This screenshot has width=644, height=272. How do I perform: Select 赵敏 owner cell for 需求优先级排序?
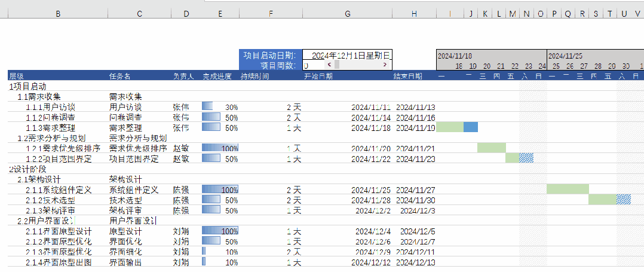[186, 148]
